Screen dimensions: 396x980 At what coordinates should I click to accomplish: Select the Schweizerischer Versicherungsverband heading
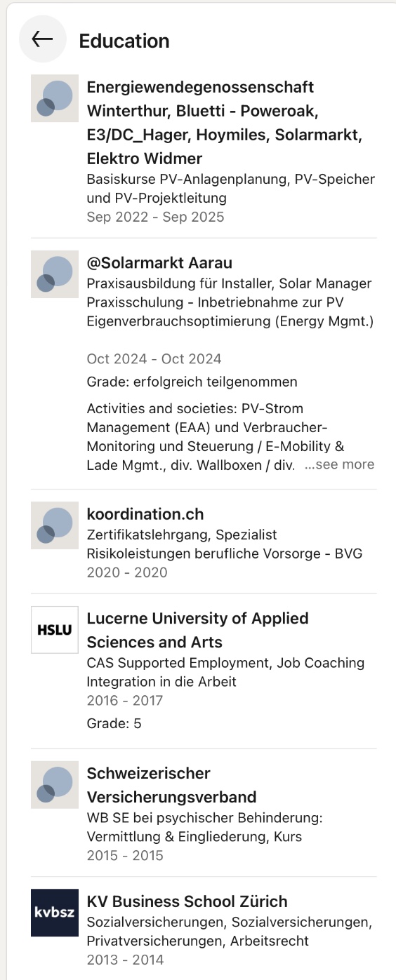pos(171,785)
